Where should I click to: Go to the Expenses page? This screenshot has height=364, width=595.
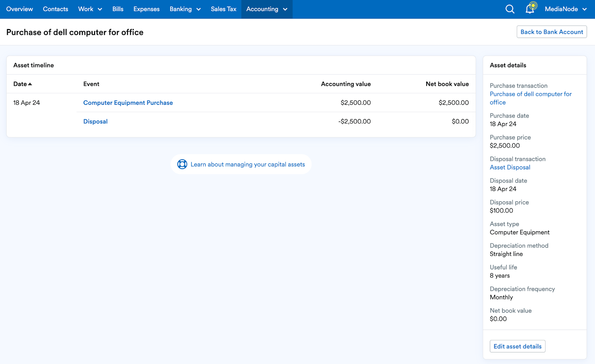pos(146,9)
